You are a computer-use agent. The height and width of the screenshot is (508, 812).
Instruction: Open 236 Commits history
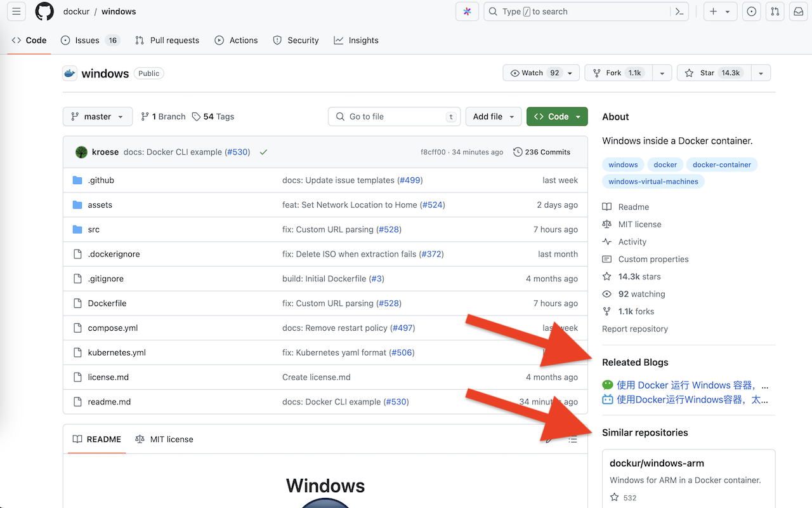(x=542, y=152)
